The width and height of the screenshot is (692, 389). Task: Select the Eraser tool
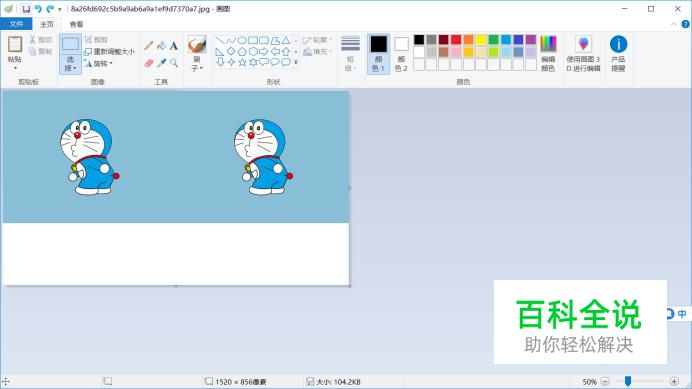point(149,63)
